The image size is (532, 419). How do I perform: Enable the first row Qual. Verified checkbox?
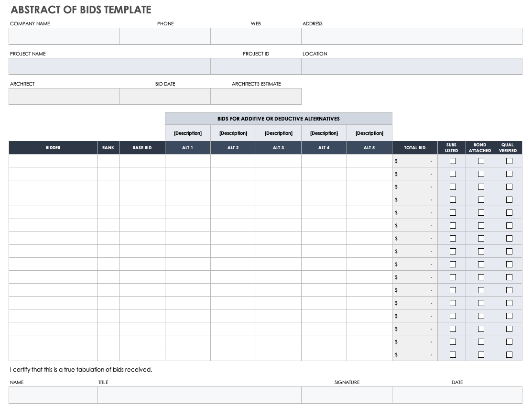(x=509, y=161)
